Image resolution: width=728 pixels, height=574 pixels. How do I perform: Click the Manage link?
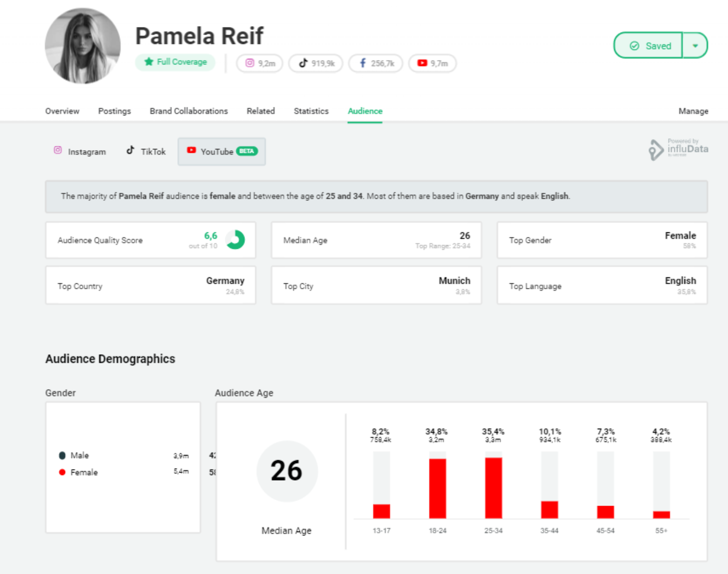pyautogui.click(x=694, y=111)
